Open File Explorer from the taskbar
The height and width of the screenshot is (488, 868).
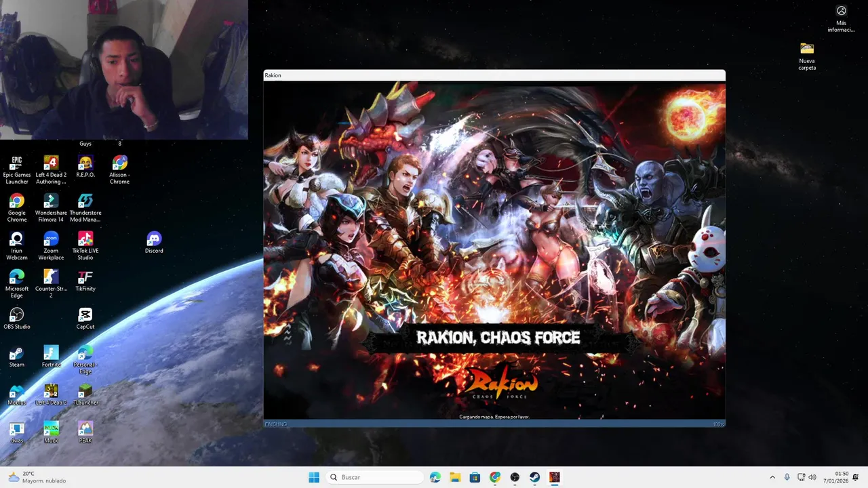[455, 477]
